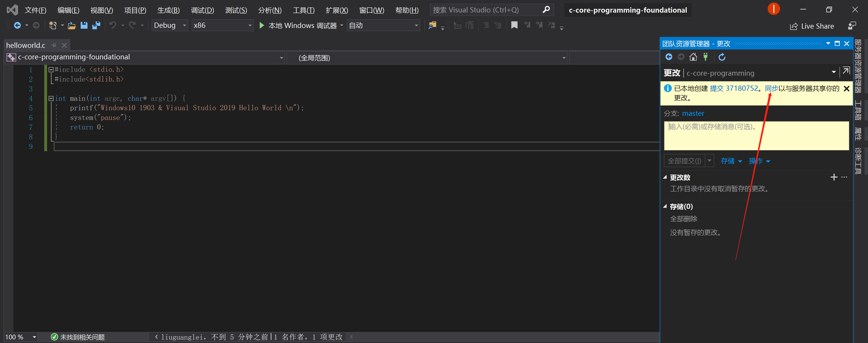Collapse the 存储(0) stashes section

click(x=665, y=206)
